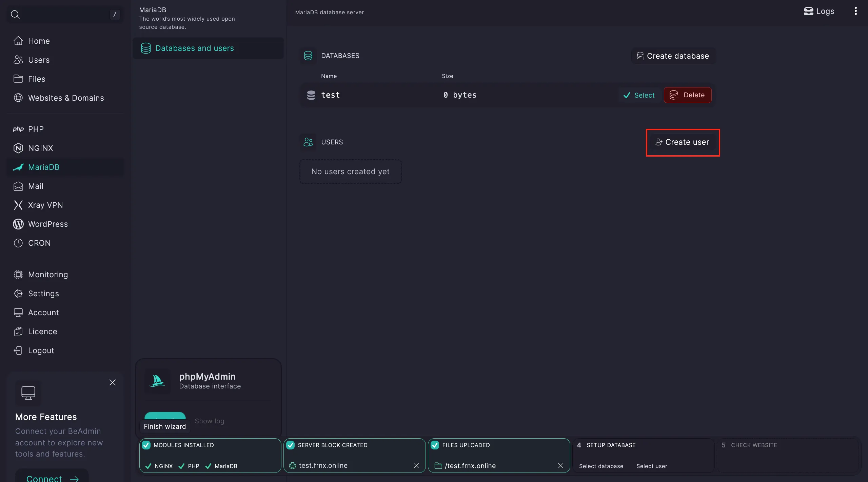Click the Account monitor icon
The height and width of the screenshot is (482, 868).
[18, 313]
